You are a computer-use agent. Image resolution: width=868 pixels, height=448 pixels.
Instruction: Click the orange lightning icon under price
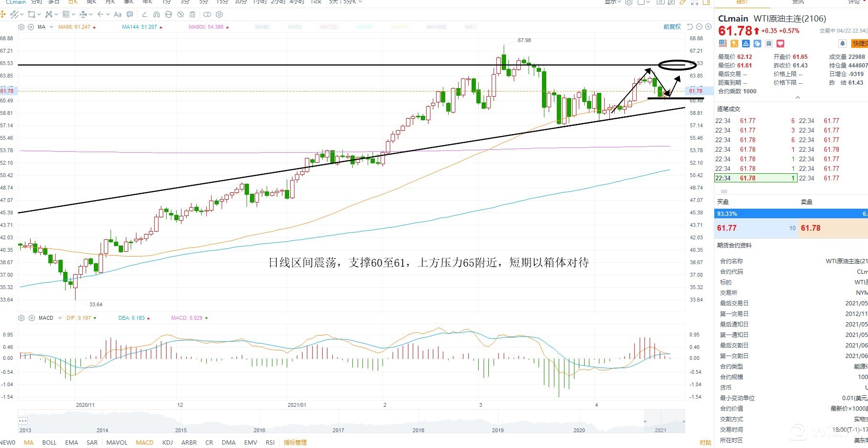coord(734,44)
